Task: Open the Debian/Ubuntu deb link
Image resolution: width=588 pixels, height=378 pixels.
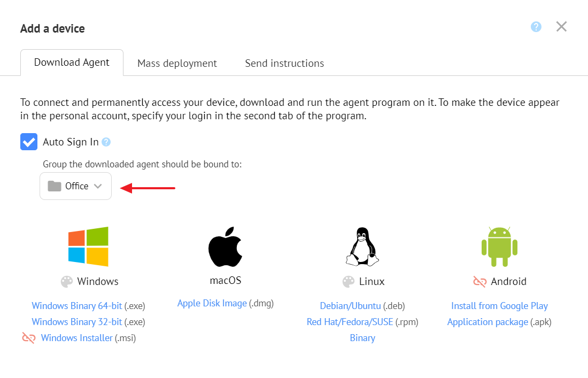Action: pos(350,306)
